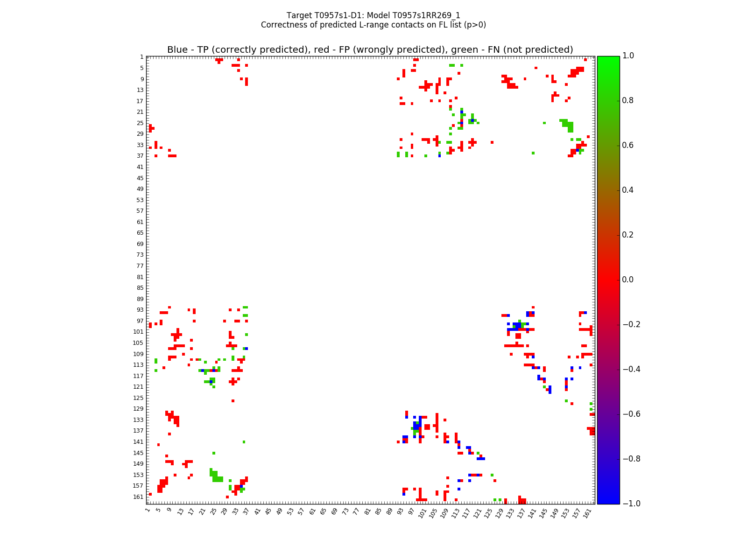Select the colorbar tick label −1.0
Image resolution: width=747 pixels, height=560 pixels.
click(x=630, y=504)
